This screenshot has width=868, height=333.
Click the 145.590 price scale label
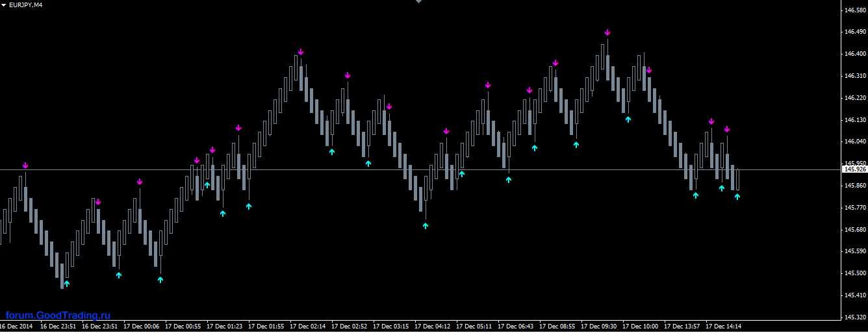point(854,251)
